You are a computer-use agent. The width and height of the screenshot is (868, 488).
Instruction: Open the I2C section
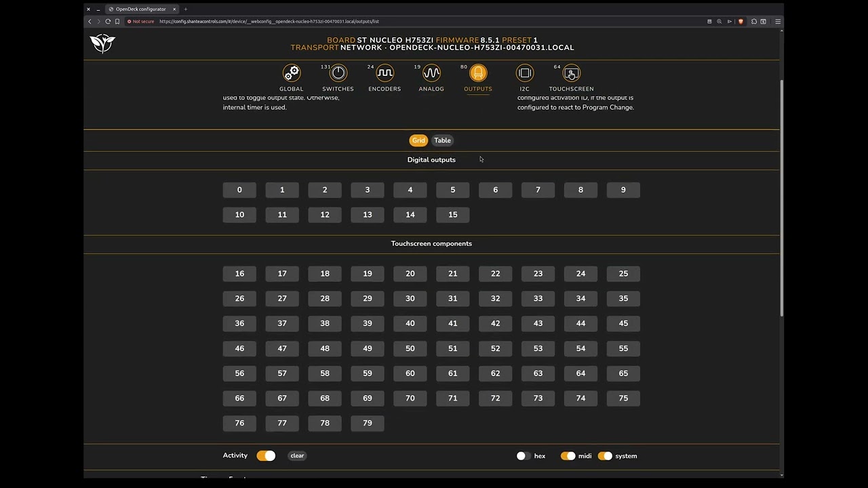point(525,78)
